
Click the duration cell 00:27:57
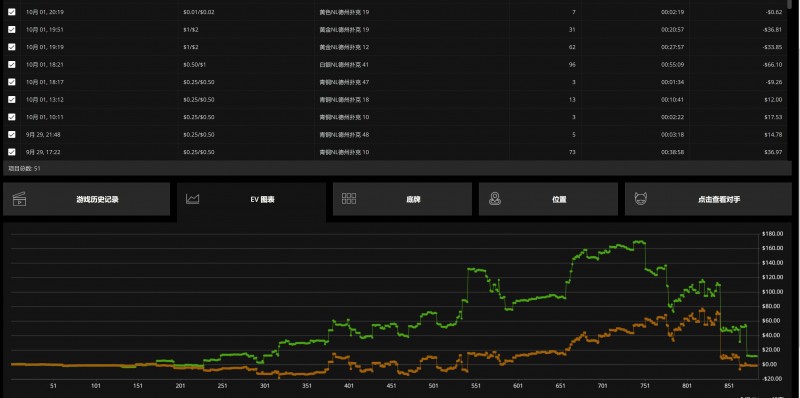coord(672,47)
